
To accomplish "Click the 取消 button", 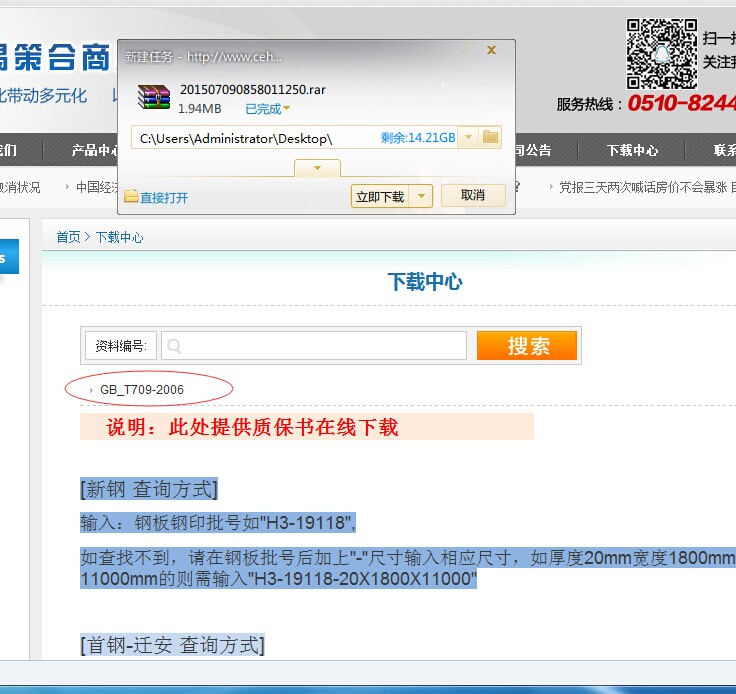I will point(473,196).
